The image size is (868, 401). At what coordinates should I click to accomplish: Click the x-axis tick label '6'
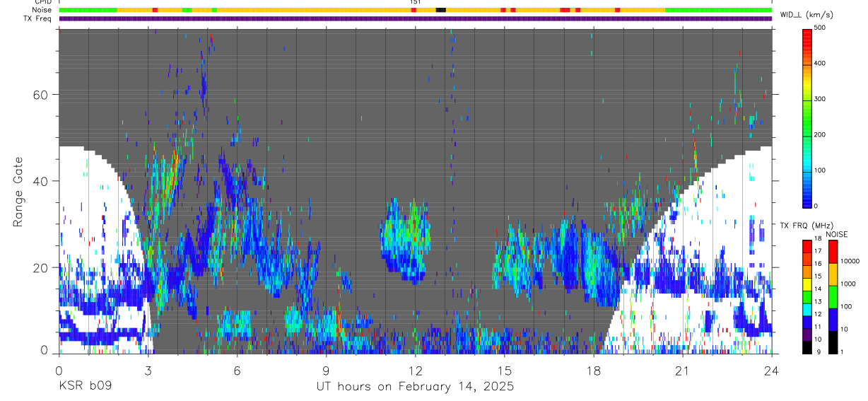pyautogui.click(x=237, y=371)
